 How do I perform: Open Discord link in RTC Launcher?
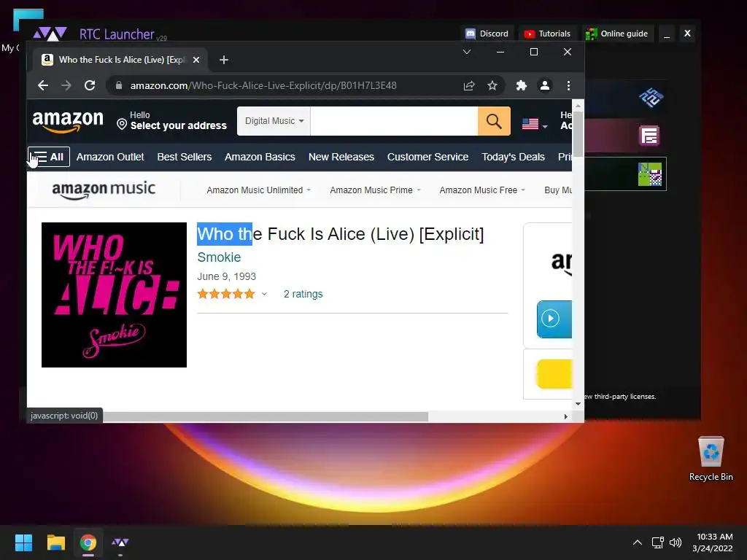point(487,34)
